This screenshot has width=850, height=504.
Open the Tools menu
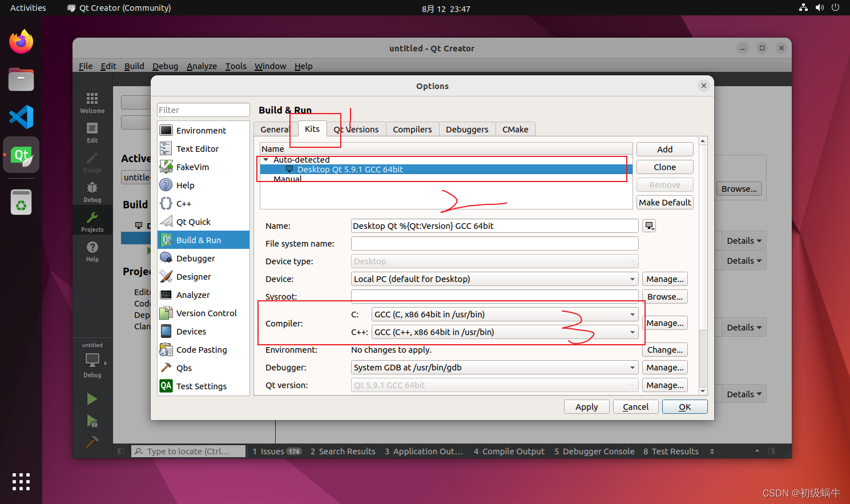pos(236,66)
